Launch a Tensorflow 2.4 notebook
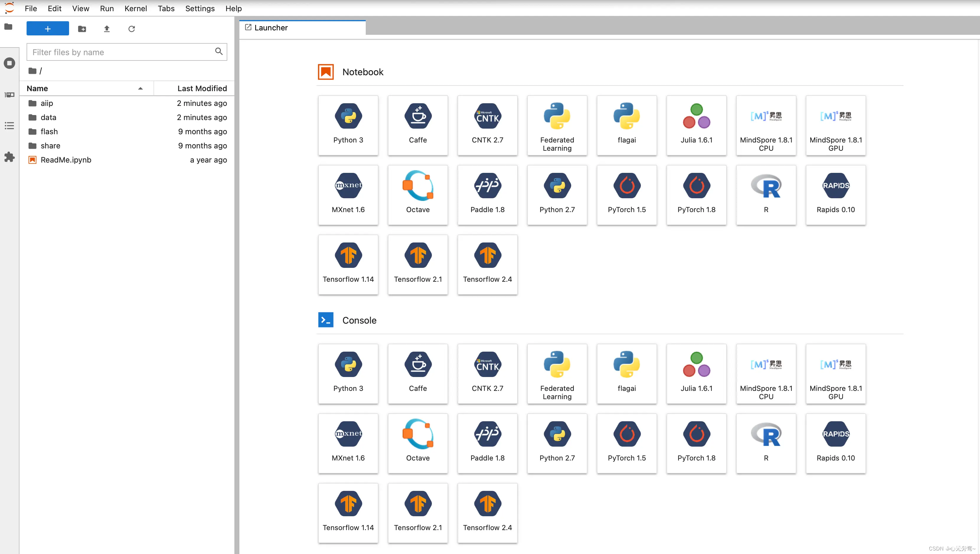The width and height of the screenshot is (980, 554). tap(488, 264)
